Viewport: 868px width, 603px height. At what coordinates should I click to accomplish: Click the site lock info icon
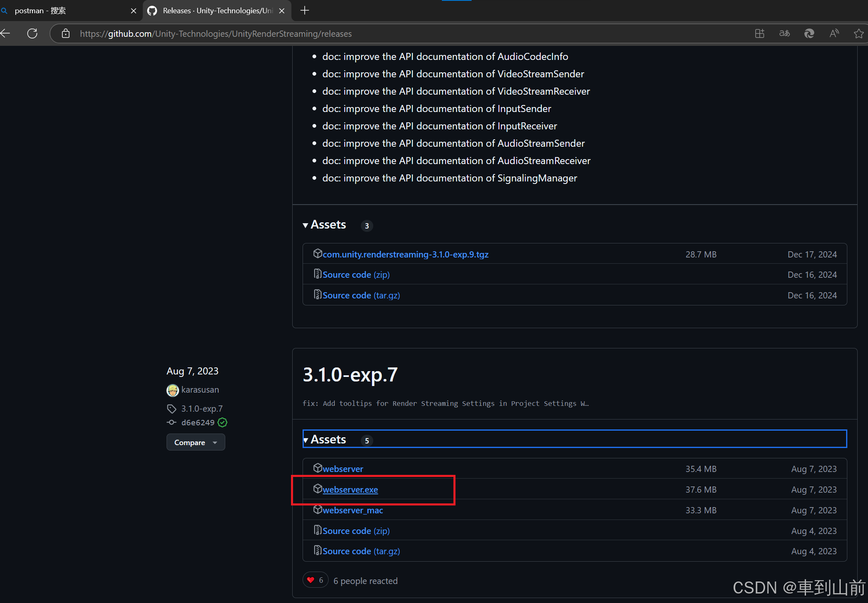[66, 33]
